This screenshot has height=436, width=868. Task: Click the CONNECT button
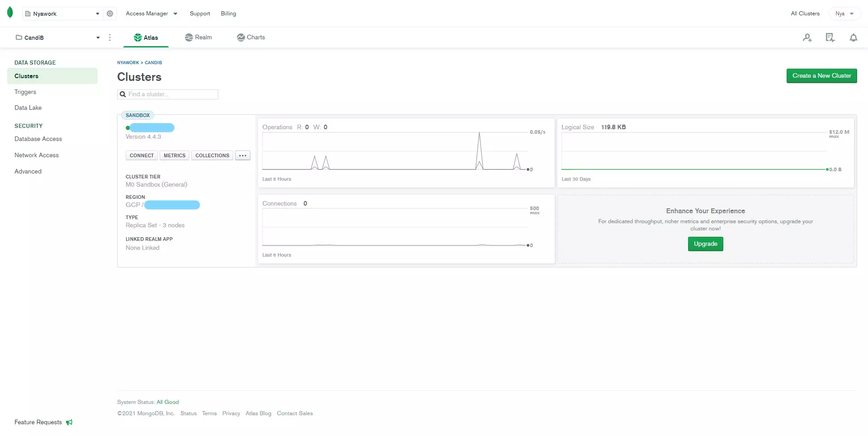[x=142, y=155]
